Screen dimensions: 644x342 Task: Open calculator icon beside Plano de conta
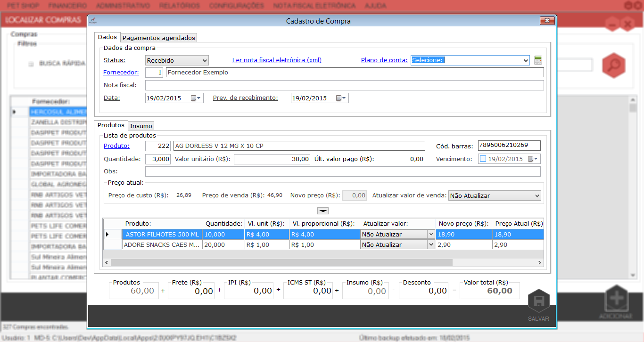pos(538,60)
